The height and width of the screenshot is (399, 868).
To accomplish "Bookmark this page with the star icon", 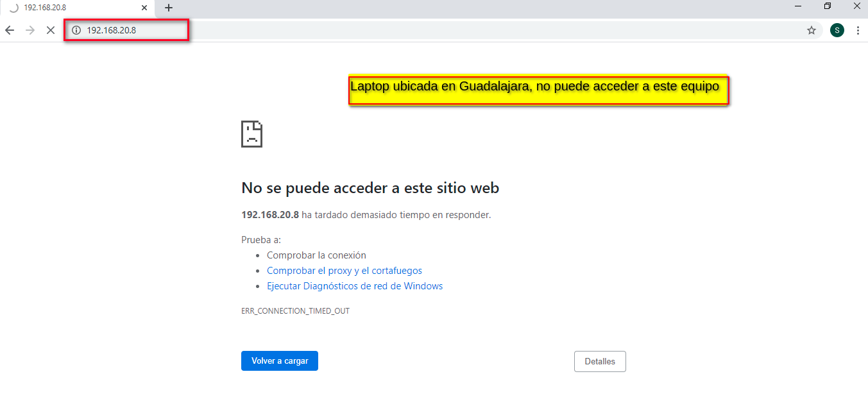I will pyautogui.click(x=812, y=30).
